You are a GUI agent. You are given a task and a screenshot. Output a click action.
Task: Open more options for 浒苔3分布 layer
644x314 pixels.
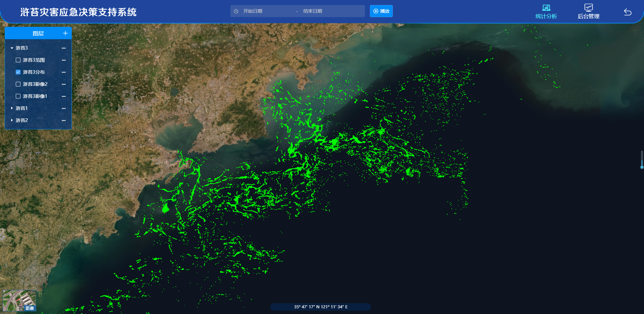[64, 72]
